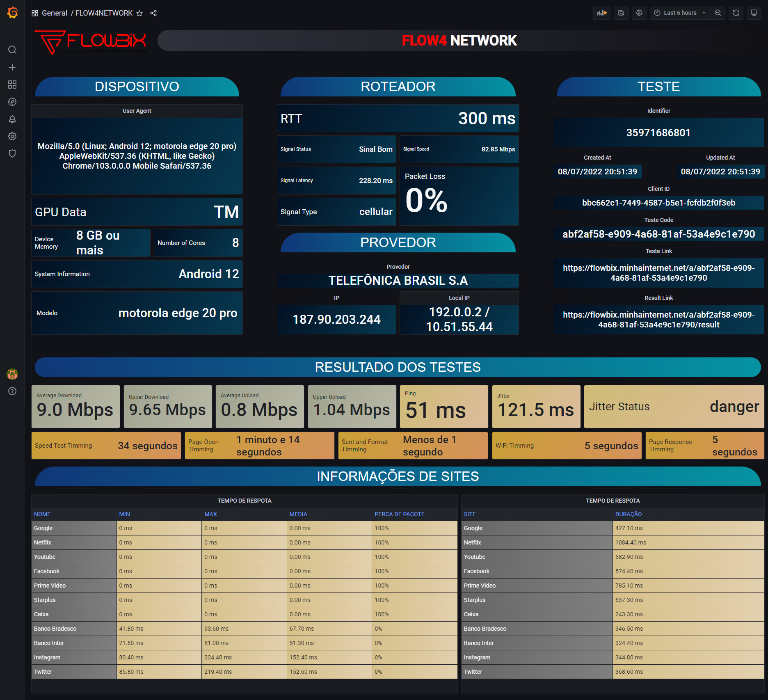The image size is (768, 700).
Task: Open the Grafana home logo
Action: click(x=12, y=13)
